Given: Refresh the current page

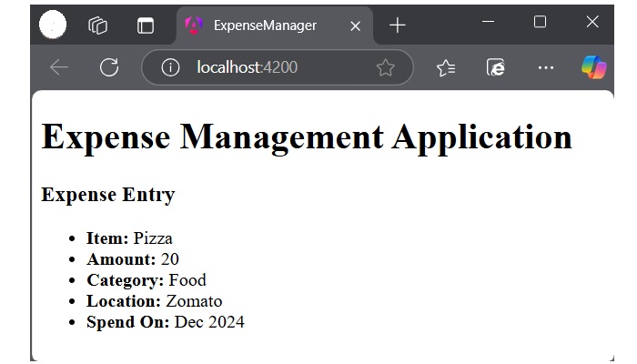Looking at the screenshot, I should (x=109, y=67).
